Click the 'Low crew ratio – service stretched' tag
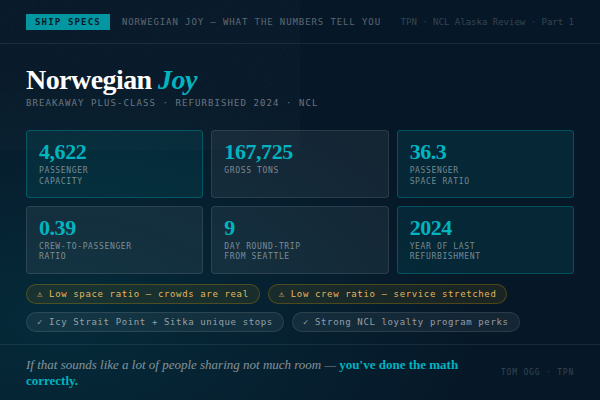Viewport: 600px width, 400px height. (387, 294)
